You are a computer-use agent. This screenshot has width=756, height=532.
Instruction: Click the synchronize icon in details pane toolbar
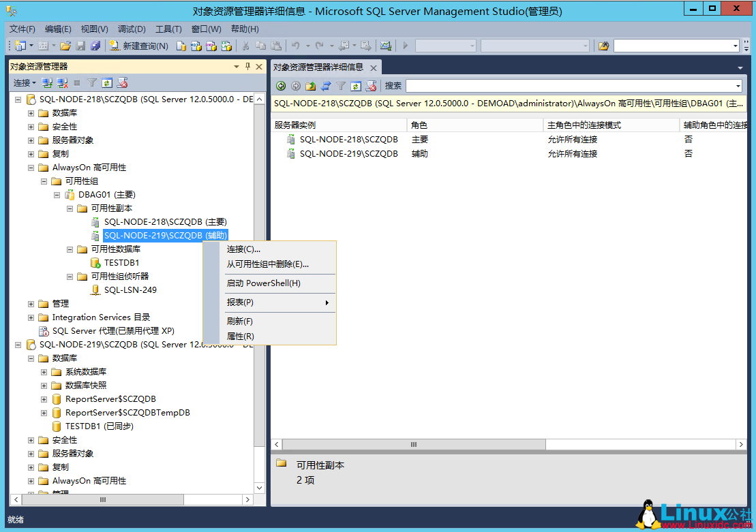[x=327, y=86]
